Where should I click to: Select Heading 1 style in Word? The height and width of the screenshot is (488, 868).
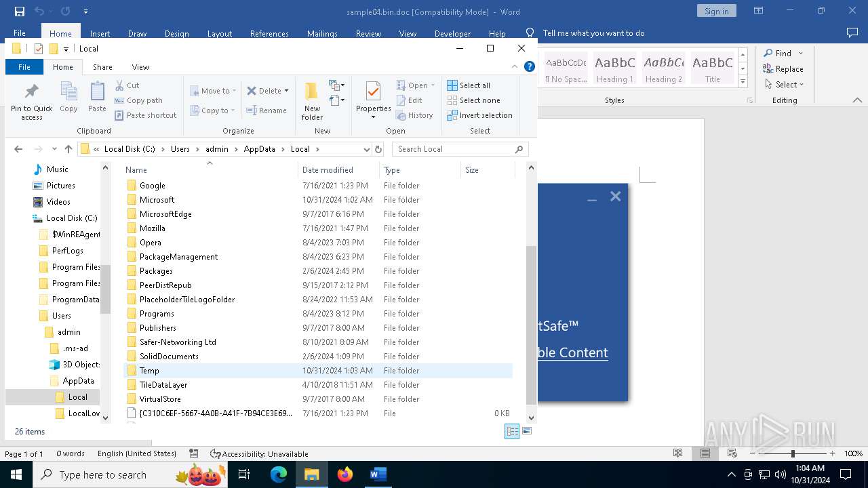click(x=615, y=68)
